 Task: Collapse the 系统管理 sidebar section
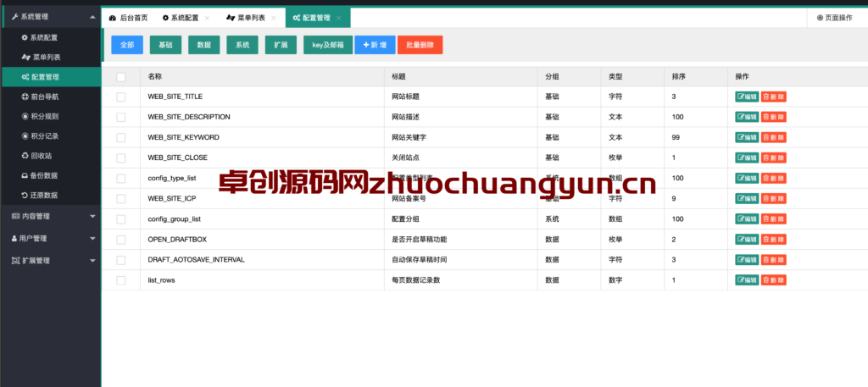click(52, 17)
